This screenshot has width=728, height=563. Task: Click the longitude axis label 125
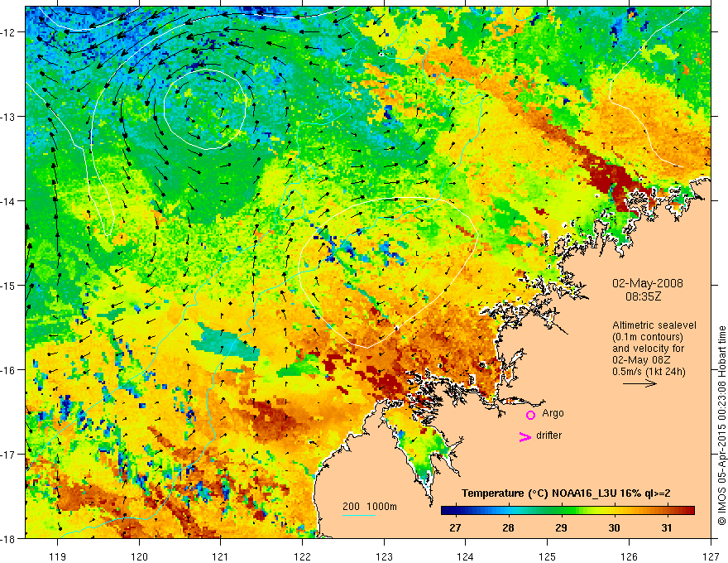point(548,556)
